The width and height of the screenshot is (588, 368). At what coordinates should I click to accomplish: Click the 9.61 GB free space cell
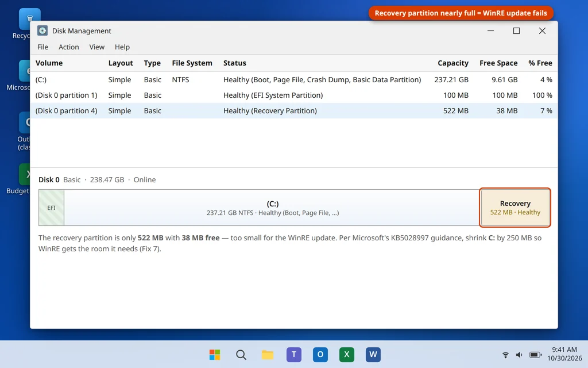[x=505, y=79]
